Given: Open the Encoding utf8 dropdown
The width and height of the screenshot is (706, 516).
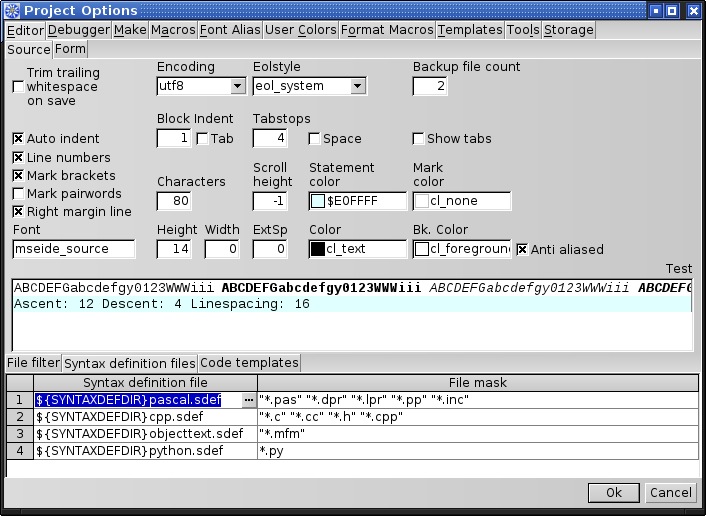Looking at the screenshot, I should click(237, 87).
